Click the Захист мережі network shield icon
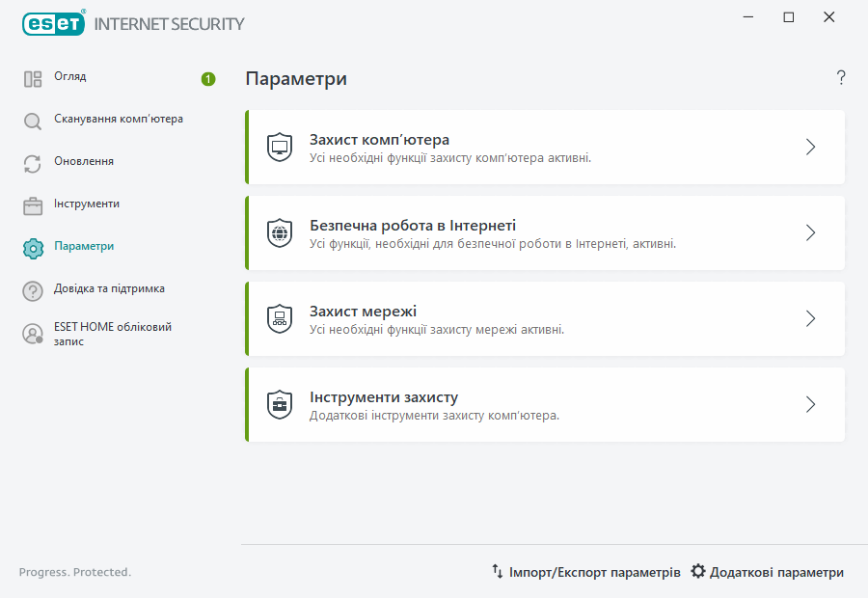Viewport: 868px width, 598px height. pos(280,318)
